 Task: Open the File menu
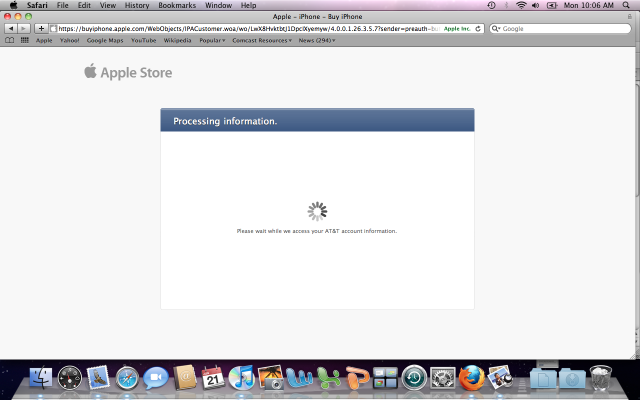tap(62, 5)
